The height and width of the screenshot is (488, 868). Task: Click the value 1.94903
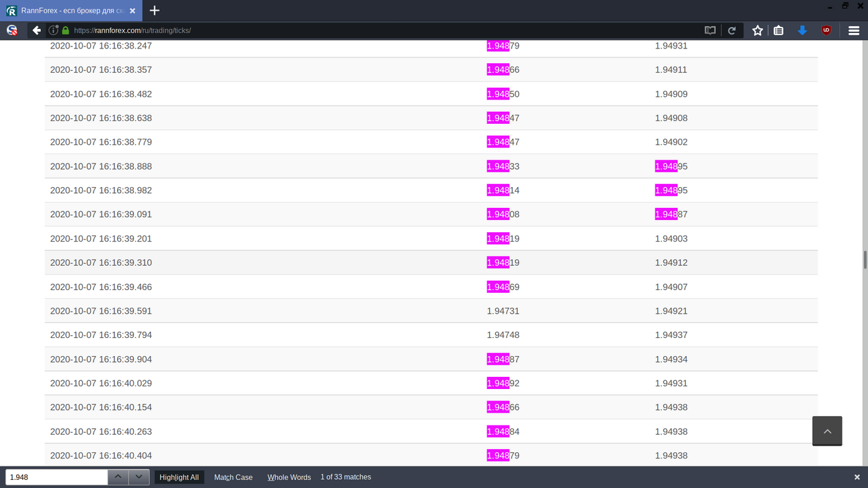coord(672,239)
